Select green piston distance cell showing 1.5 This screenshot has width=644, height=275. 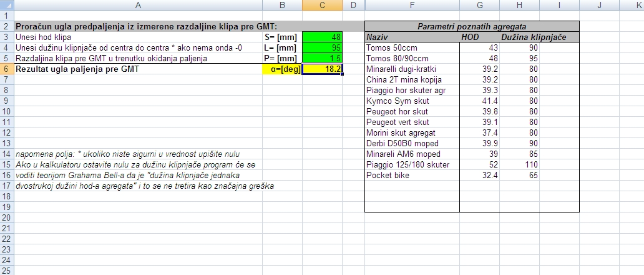click(322, 58)
